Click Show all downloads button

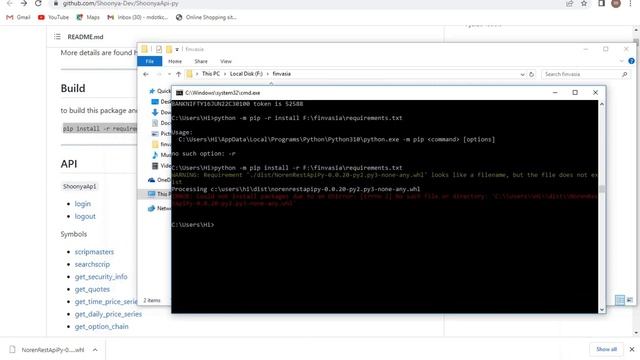pyautogui.click(x=606, y=349)
